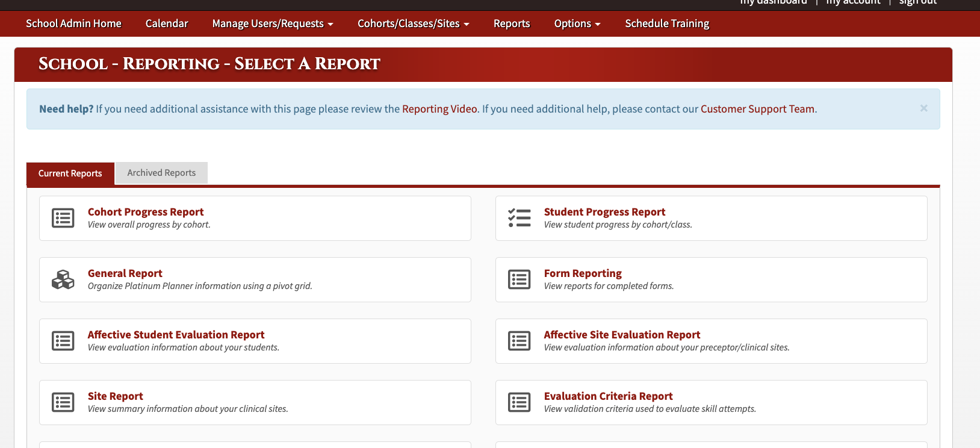Click the Cohort Progress Report list icon
980x448 pixels.
[63, 218]
